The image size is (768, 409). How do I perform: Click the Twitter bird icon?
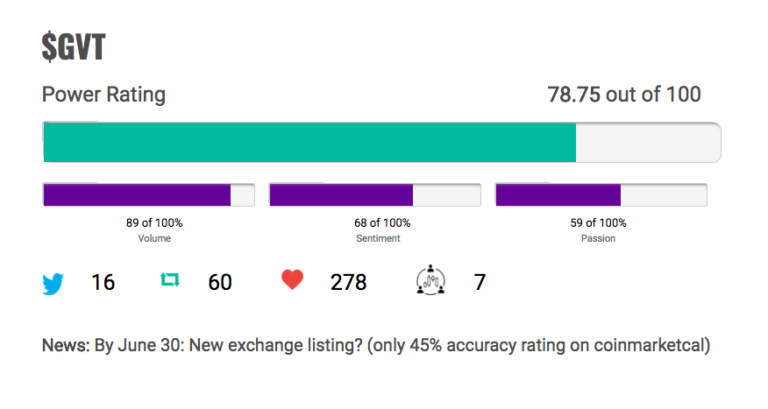point(53,284)
